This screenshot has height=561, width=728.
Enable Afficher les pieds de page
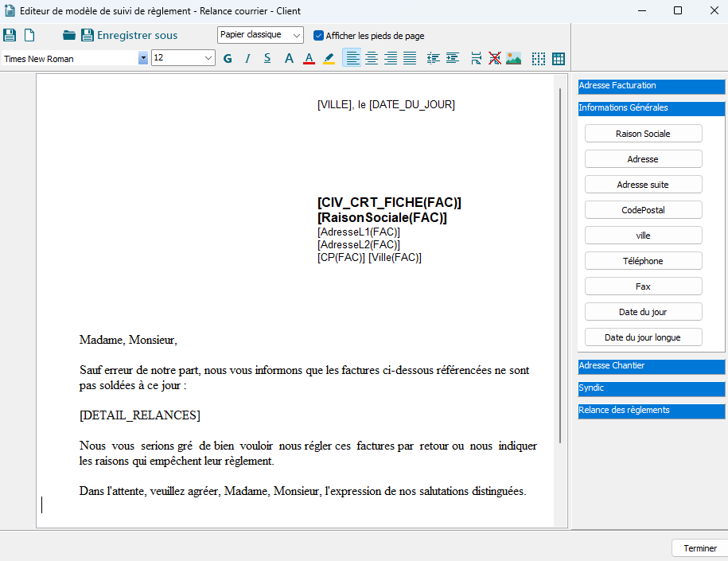[x=317, y=35]
